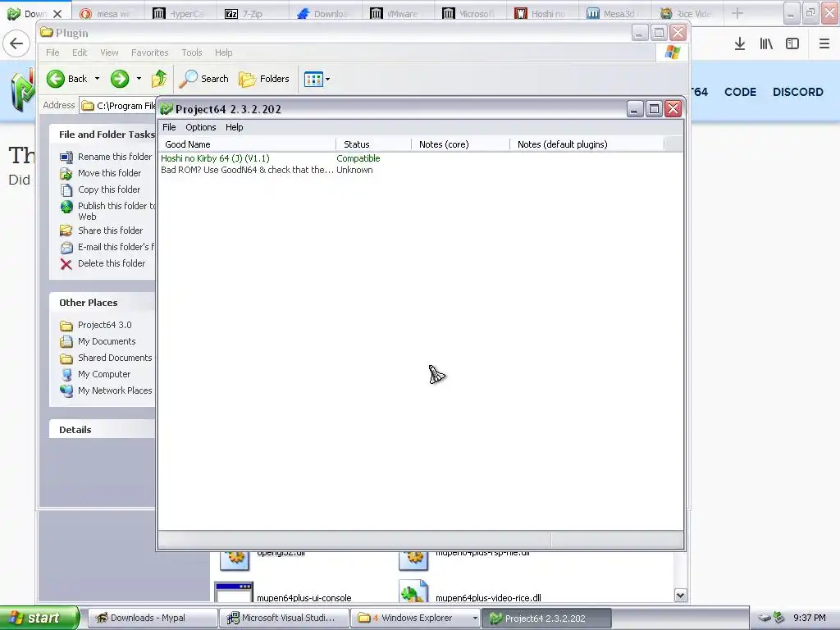Click the Notes (core) column header
Screen dimensions: 840x630
[x=460, y=144]
